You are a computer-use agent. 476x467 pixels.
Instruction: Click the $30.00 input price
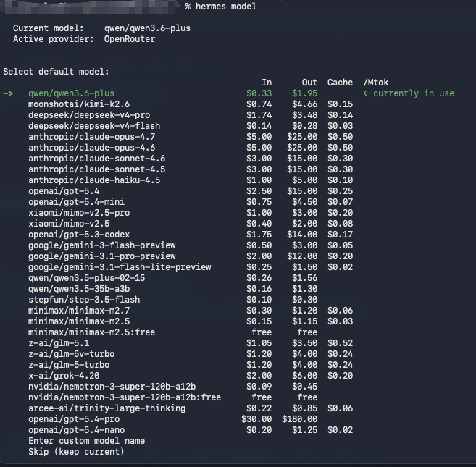pyautogui.click(x=256, y=419)
